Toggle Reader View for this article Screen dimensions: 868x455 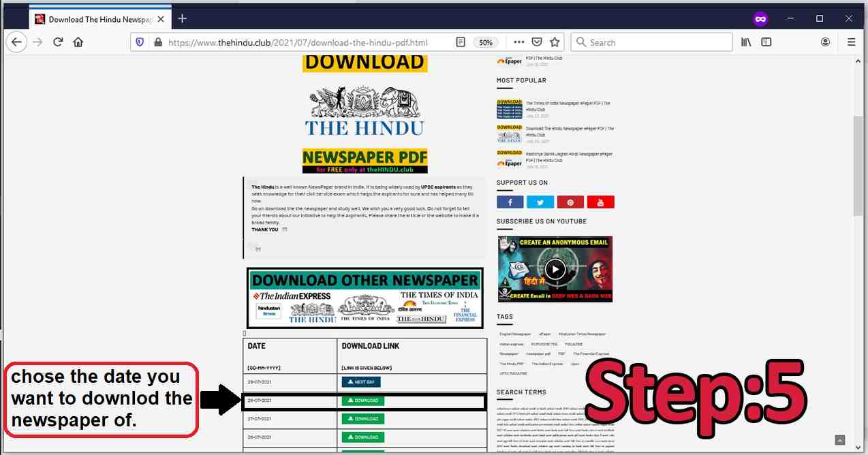[461, 42]
